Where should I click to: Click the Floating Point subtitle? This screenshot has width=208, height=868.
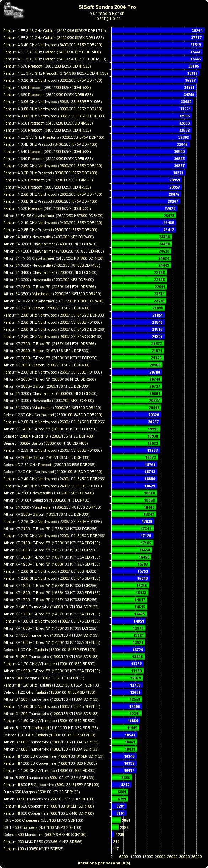point(107,18)
